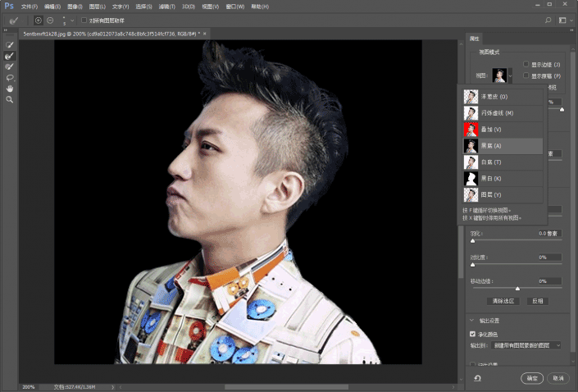Click the 羽化 value field 0.0 像素
Viewport: 578px width, 392px height.
pos(549,234)
